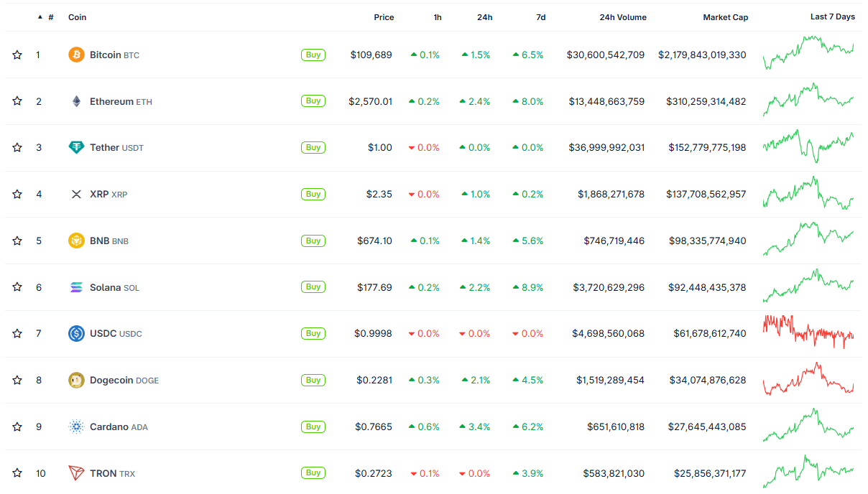Open Tether's 7-day sparkline chart

click(808, 146)
